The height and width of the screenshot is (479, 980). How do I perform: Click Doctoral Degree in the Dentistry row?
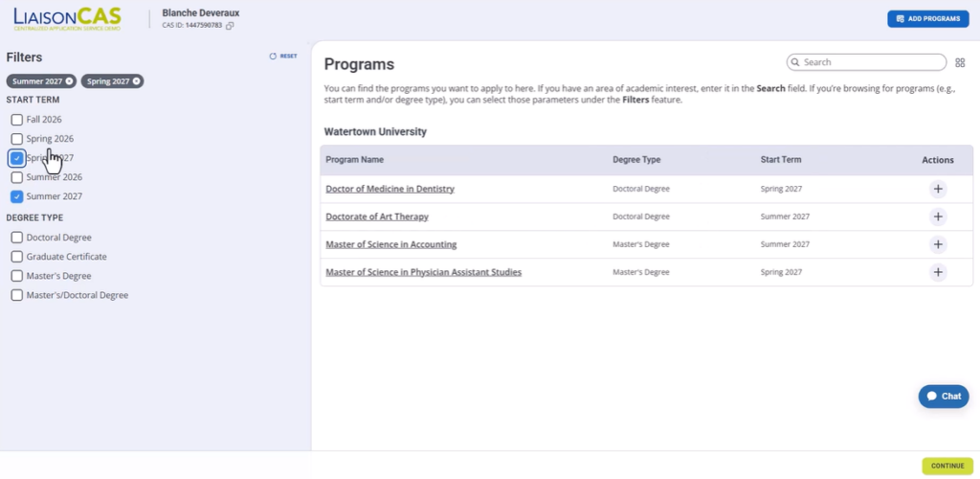coord(640,189)
